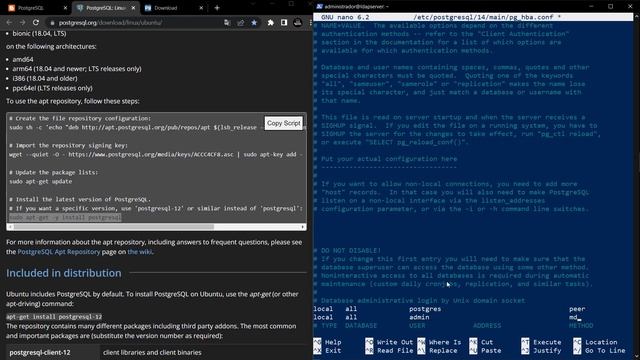Click the nano Cut shortcut
Viewport: 640px width, 360px height.
click(x=482, y=342)
